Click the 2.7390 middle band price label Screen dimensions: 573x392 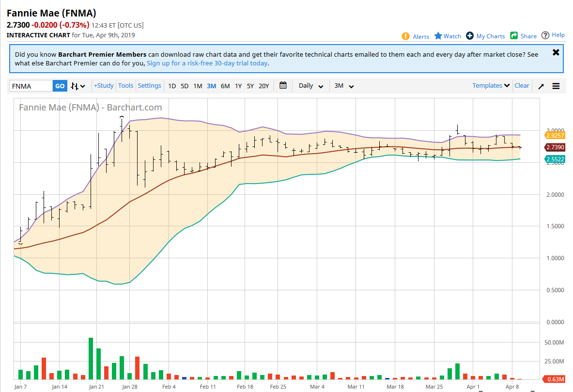coord(555,147)
